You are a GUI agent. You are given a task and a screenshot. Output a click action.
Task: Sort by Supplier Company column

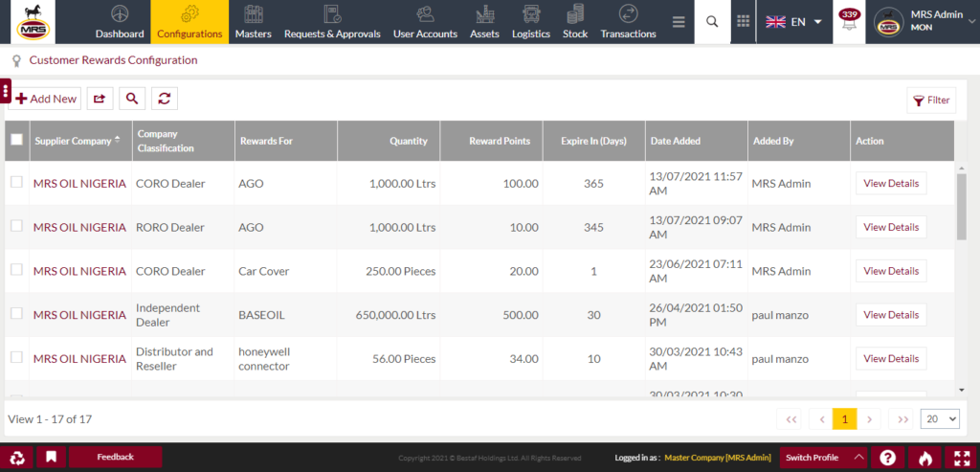[x=77, y=141]
